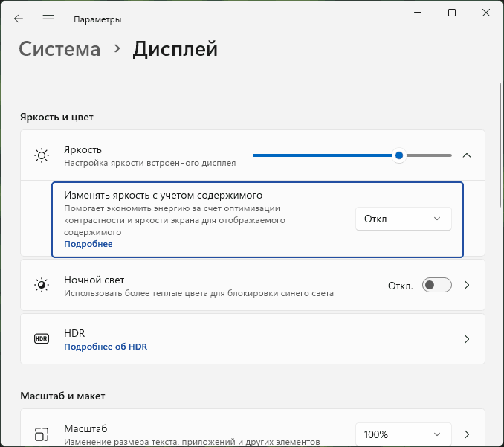Open HDR settings via chevron
The height and width of the screenshot is (447, 504).
[467, 339]
